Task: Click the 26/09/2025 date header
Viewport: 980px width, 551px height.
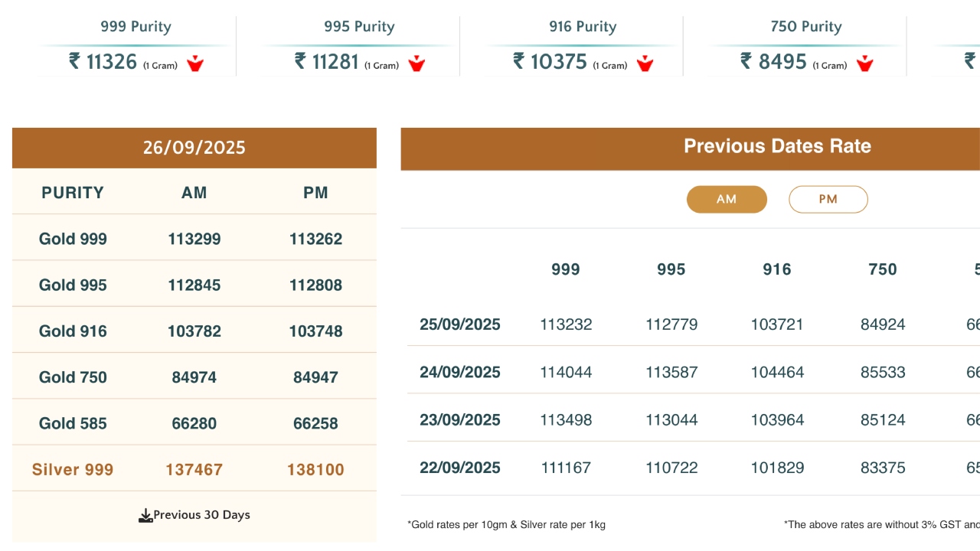Action: point(194,148)
